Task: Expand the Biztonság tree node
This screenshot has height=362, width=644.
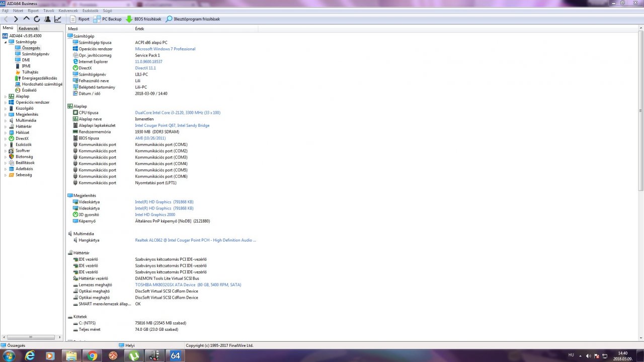Action: tap(6, 157)
